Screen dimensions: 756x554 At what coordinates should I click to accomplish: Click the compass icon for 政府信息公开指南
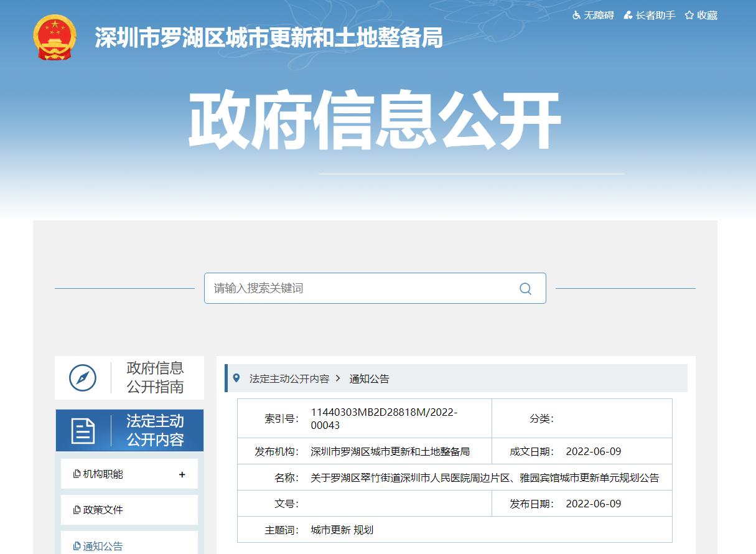point(83,378)
